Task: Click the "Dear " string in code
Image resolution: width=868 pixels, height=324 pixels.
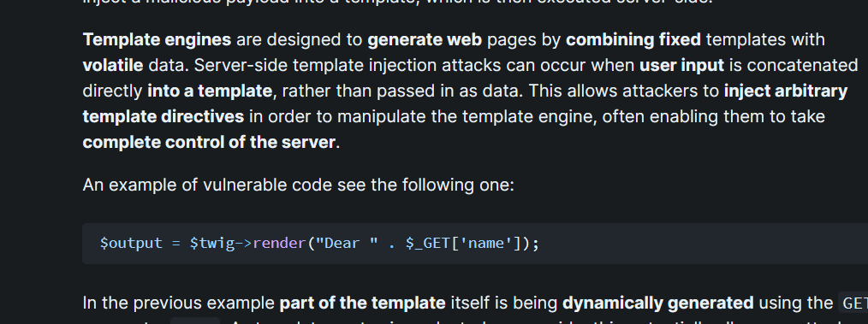Action: pyautogui.click(x=347, y=244)
